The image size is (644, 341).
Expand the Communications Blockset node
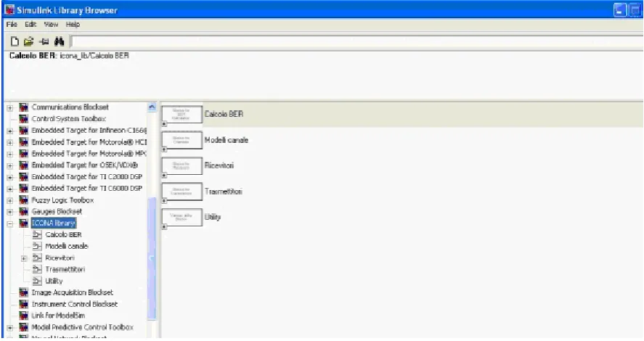coord(10,108)
